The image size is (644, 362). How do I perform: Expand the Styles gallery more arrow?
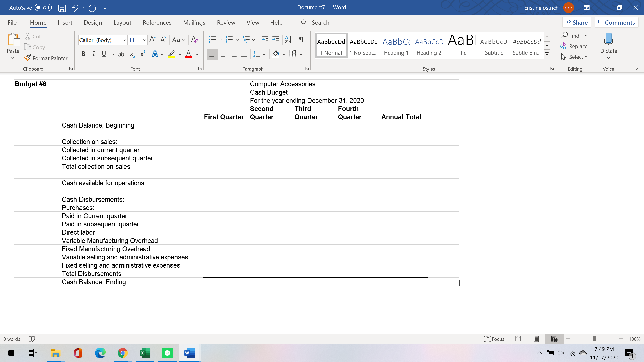click(x=547, y=54)
